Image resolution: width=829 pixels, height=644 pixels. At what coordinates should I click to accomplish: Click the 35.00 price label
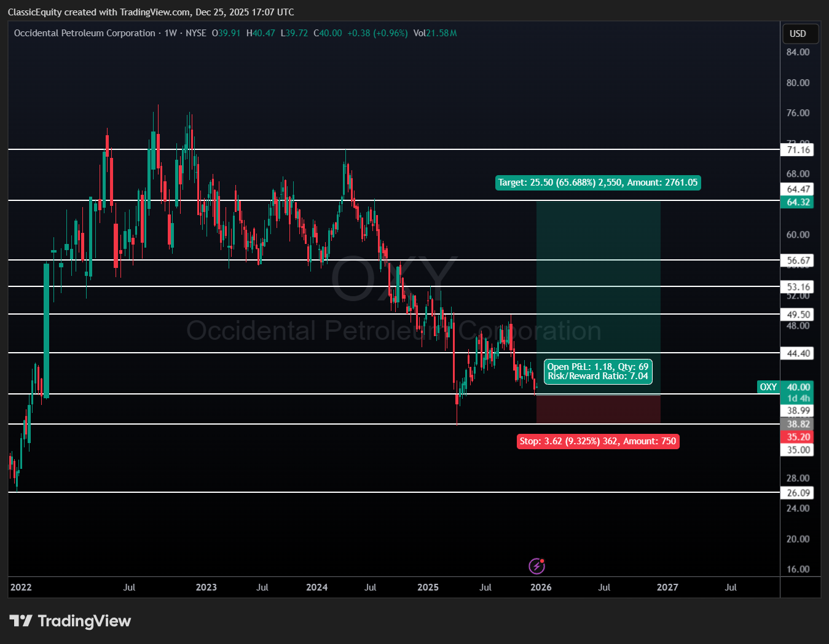tap(798, 450)
